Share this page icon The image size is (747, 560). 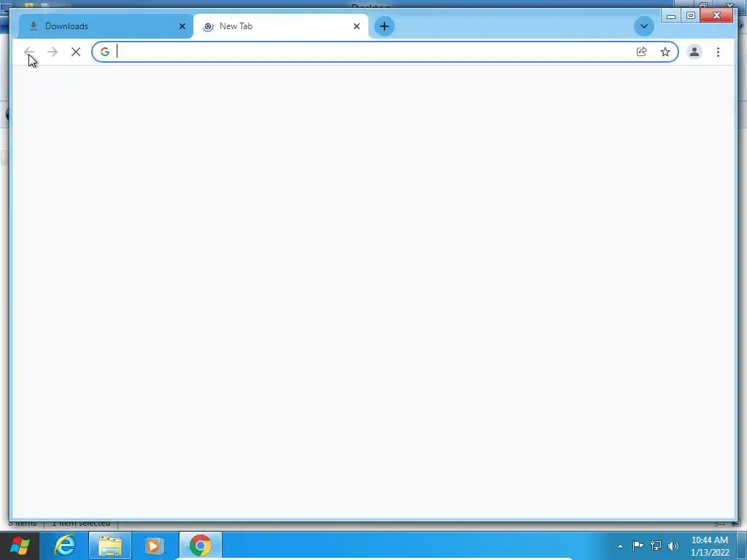pyautogui.click(x=642, y=52)
